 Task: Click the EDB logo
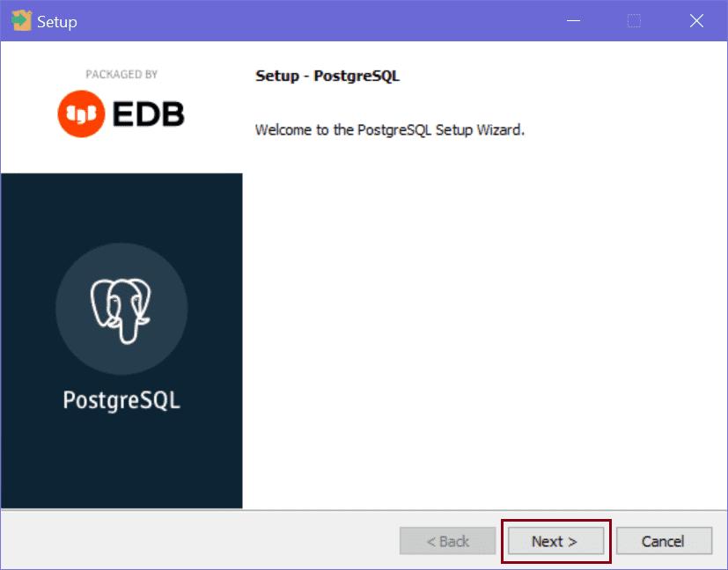pyautogui.click(x=121, y=113)
